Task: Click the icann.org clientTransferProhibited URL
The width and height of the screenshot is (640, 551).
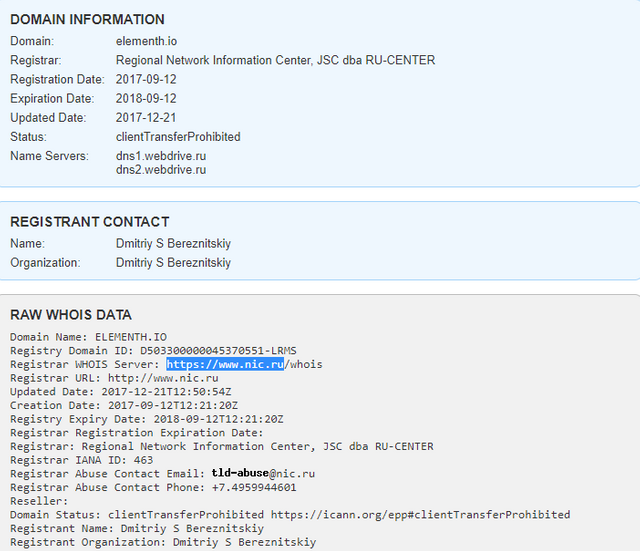Action: click(x=420, y=515)
